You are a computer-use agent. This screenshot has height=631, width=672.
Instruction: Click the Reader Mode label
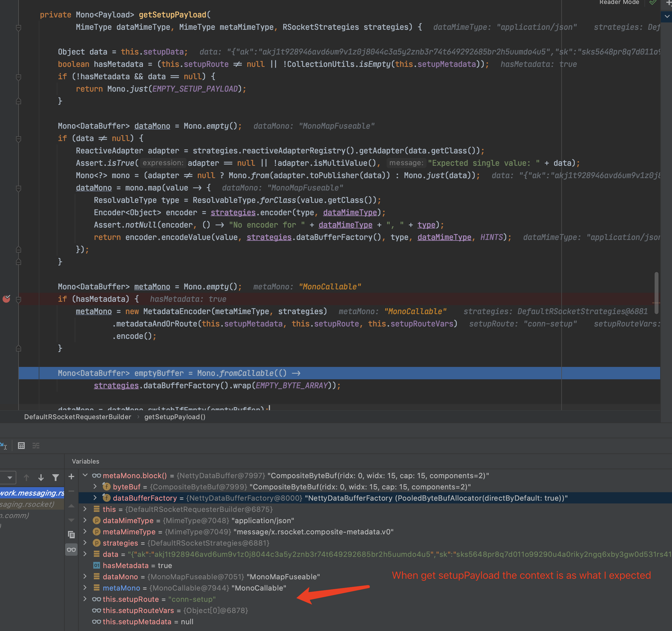[619, 2]
